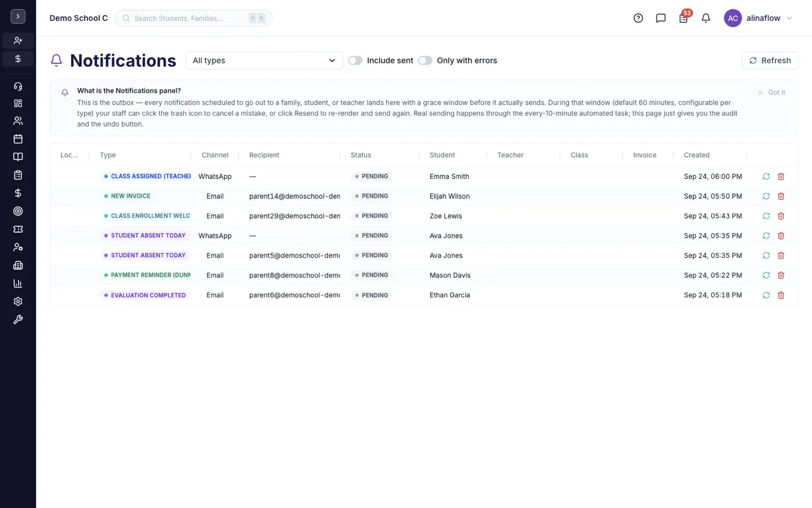Open the chat message icon in header
Viewport: 812px width, 508px height.
coord(661,18)
